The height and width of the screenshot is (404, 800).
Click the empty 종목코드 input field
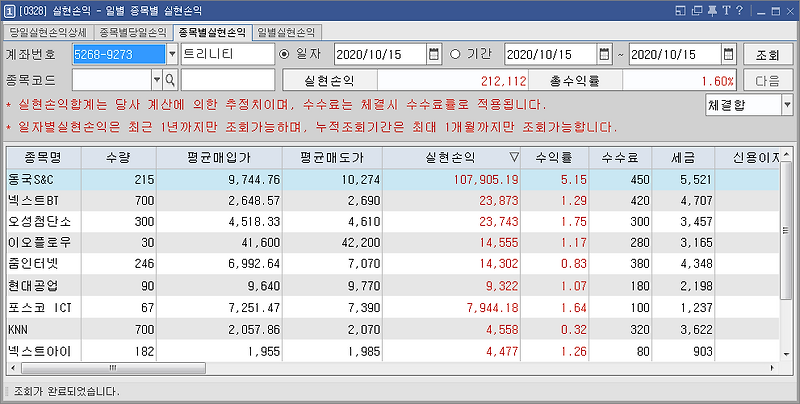[x=112, y=80]
